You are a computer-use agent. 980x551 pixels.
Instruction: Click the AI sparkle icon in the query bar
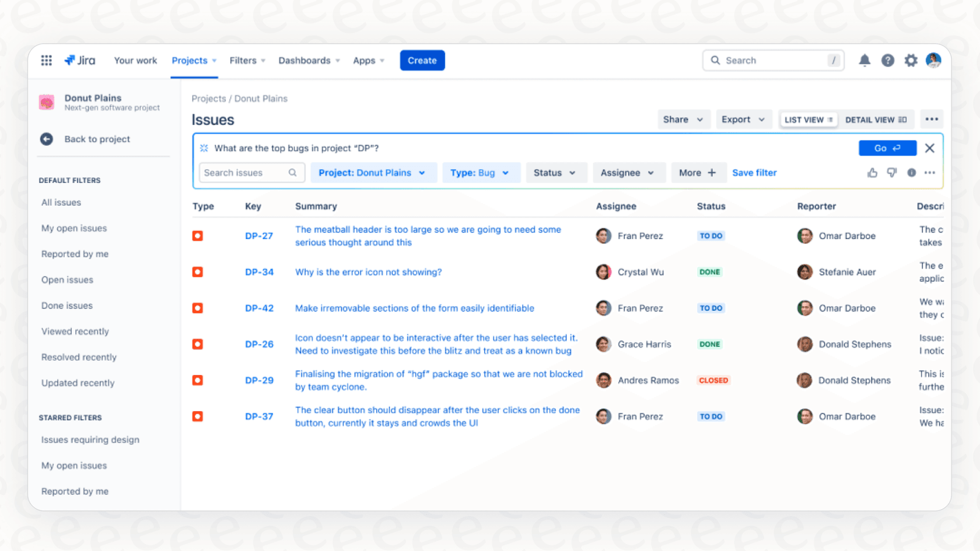coord(203,148)
